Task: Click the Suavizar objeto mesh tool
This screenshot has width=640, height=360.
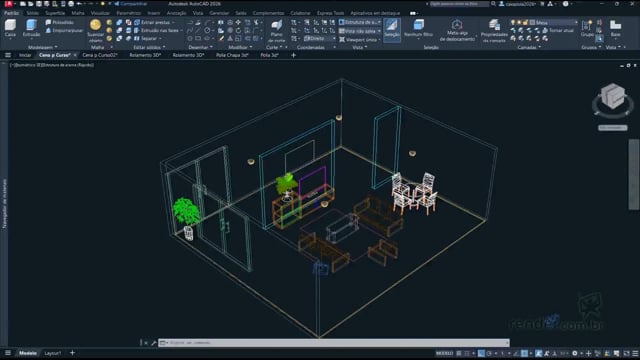Action: point(96,30)
